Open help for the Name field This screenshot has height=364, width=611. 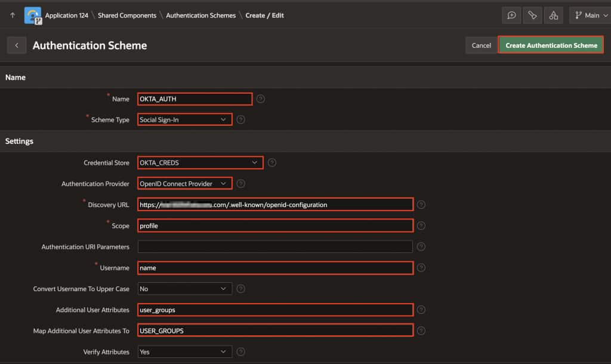tap(260, 99)
